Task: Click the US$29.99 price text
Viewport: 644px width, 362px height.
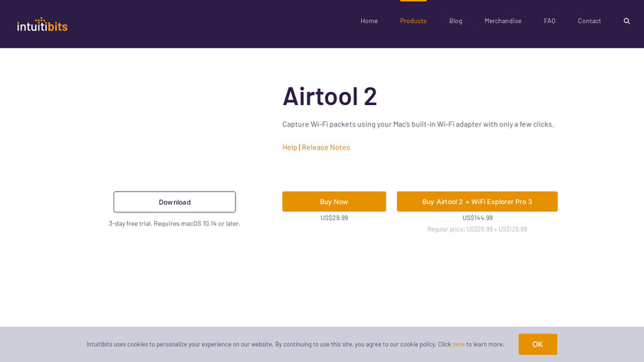Action: pyautogui.click(x=334, y=218)
